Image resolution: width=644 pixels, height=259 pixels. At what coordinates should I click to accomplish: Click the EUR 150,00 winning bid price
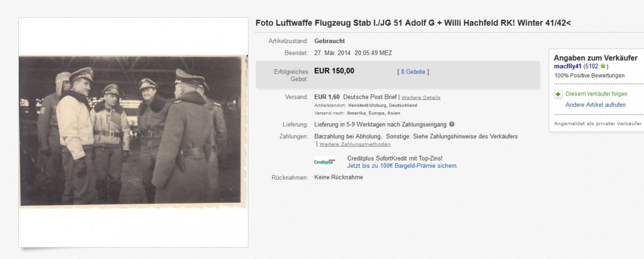[x=334, y=71]
